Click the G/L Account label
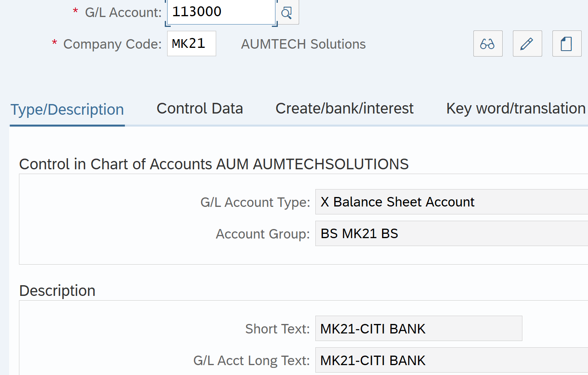The width and height of the screenshot is (588, 375). tap(123, 12)
